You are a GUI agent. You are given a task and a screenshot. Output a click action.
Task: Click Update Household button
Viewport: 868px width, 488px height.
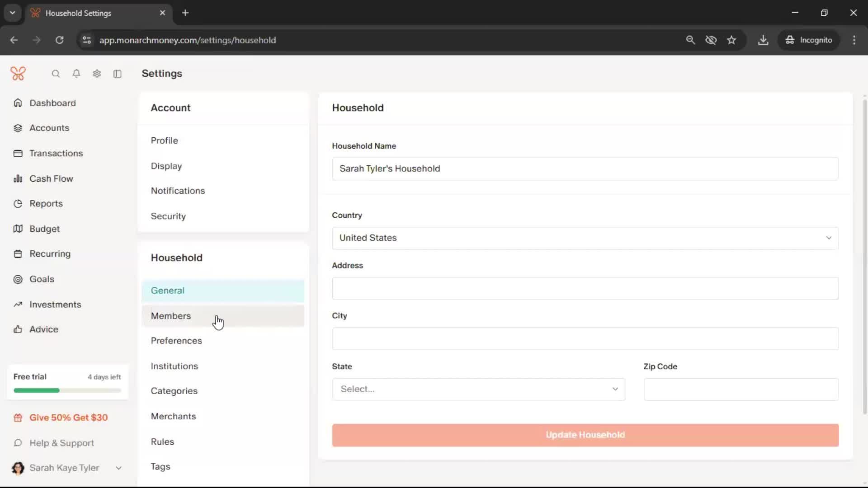(x=585, y=435)
